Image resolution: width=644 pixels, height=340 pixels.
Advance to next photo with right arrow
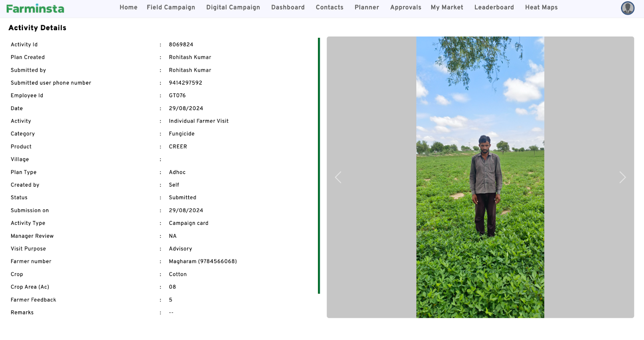click(622, 177)
